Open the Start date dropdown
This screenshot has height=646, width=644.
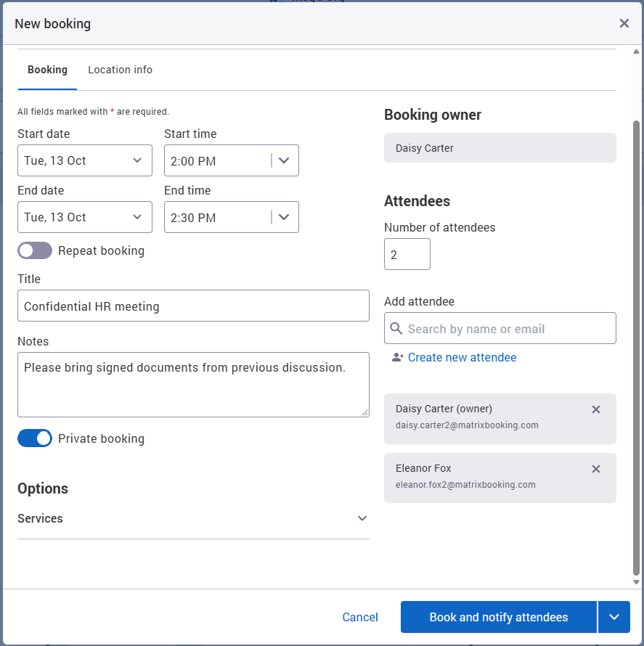tap(85, 160)
